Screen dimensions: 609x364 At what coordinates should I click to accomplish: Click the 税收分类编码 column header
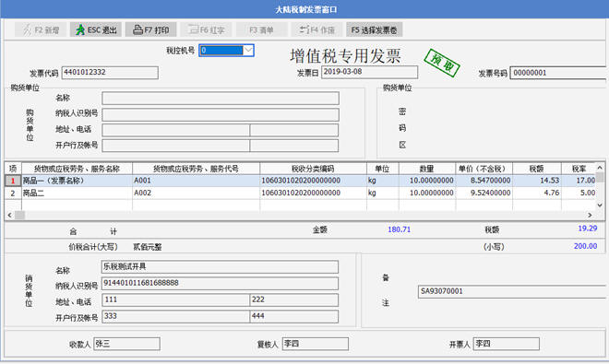coord(313,169)
